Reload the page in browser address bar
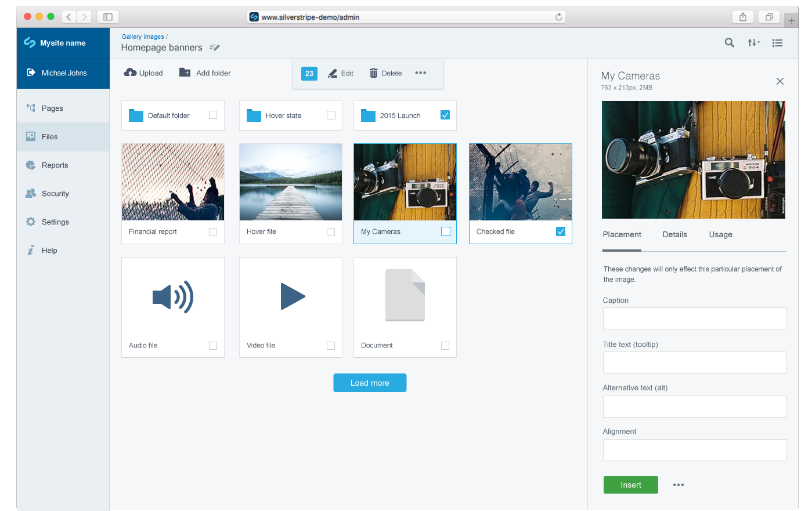The height and width of the screenshot is (511, 812). tap(559, 17)
